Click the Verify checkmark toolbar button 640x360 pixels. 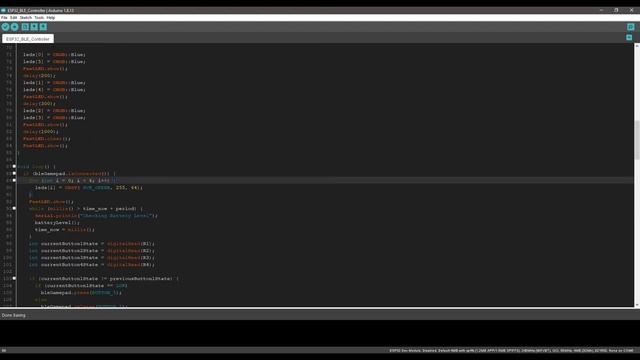(5, 27)
